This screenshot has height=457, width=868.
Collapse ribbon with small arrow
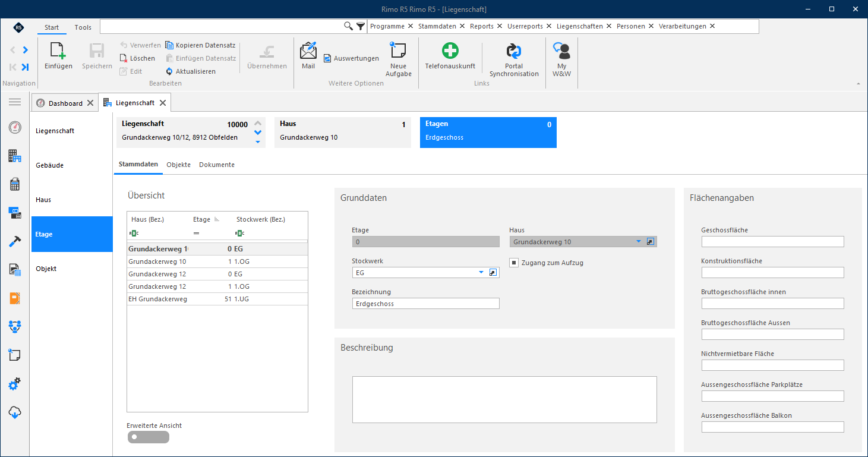(858, 84)
